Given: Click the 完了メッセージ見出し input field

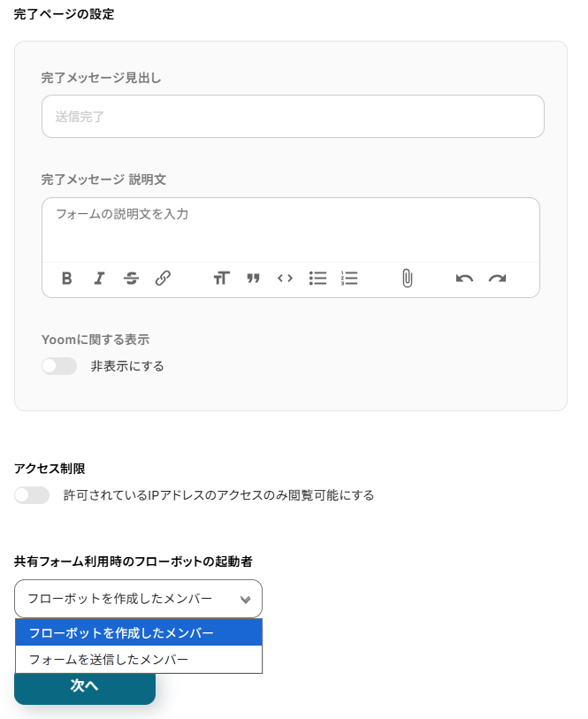Looking at the screenshot, I should click(x=292, y=116).
